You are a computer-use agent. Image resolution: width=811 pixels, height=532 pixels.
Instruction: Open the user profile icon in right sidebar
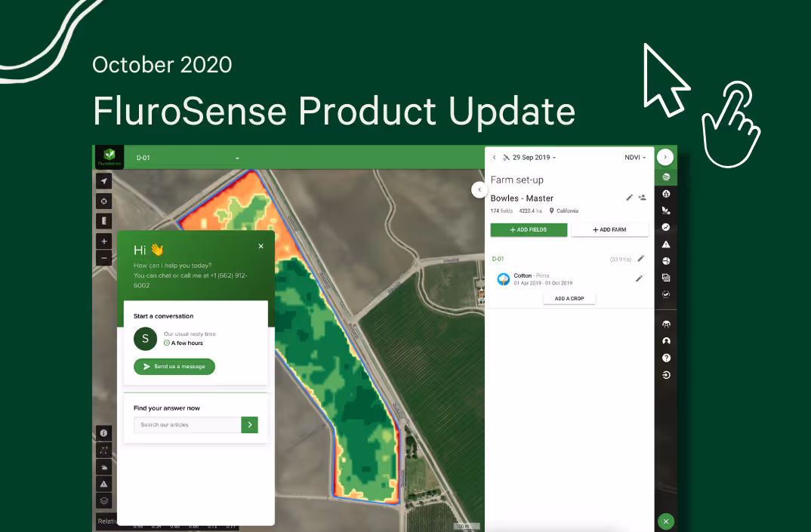coord(666,341)
